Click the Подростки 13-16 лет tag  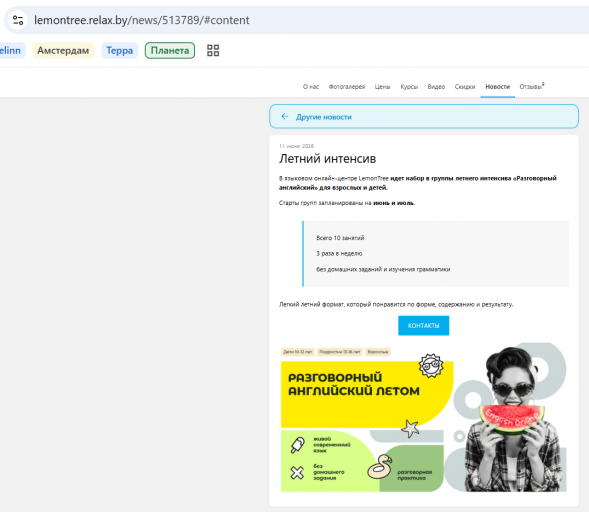coord(340,352)
